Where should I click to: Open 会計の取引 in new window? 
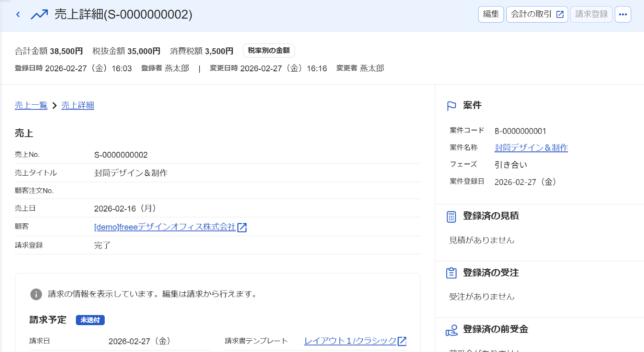click(537, 14)
